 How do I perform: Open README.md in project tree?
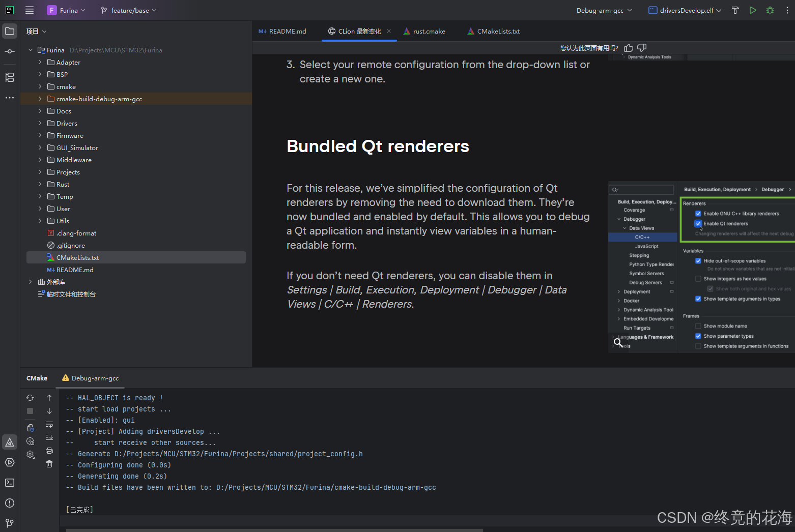(x=75, y=270)
